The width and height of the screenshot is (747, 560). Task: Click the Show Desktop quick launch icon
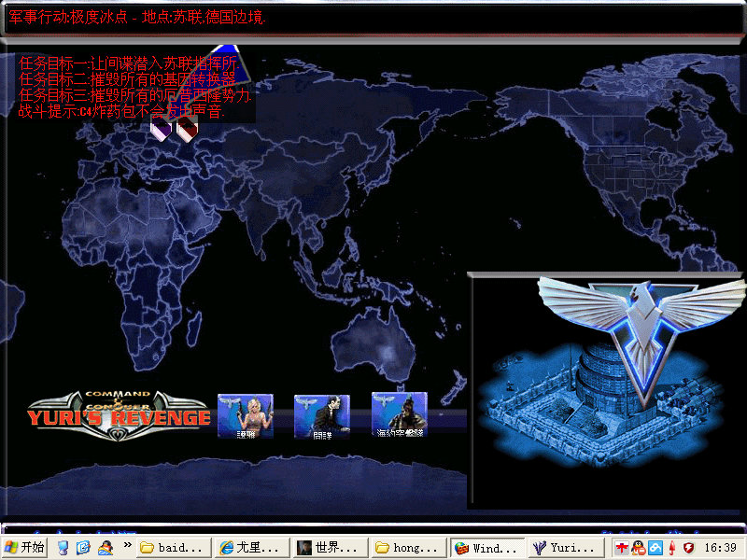point(63,548)
